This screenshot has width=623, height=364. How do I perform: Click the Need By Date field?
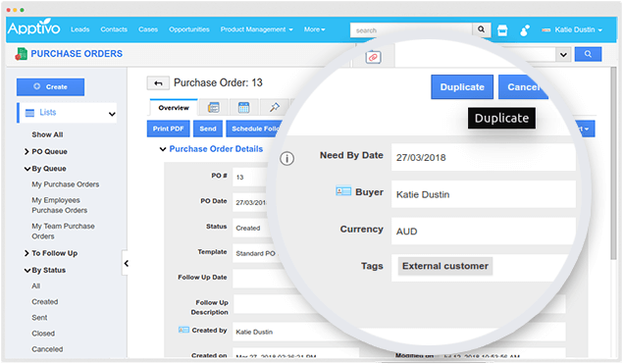483,157
